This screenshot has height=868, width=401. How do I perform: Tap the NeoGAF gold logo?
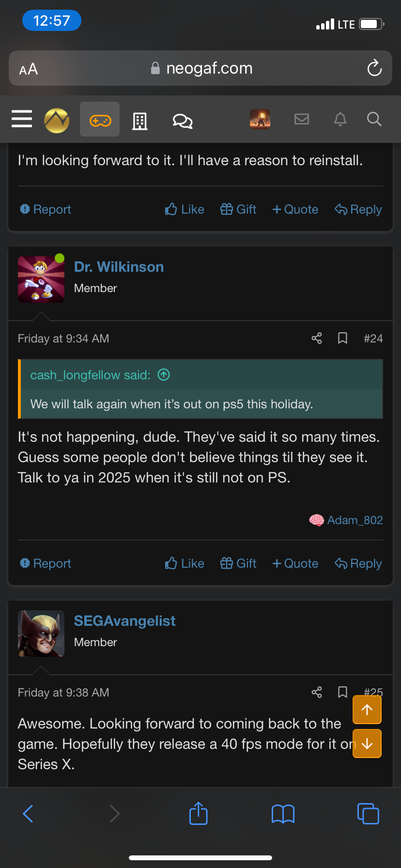pos(57,120)
